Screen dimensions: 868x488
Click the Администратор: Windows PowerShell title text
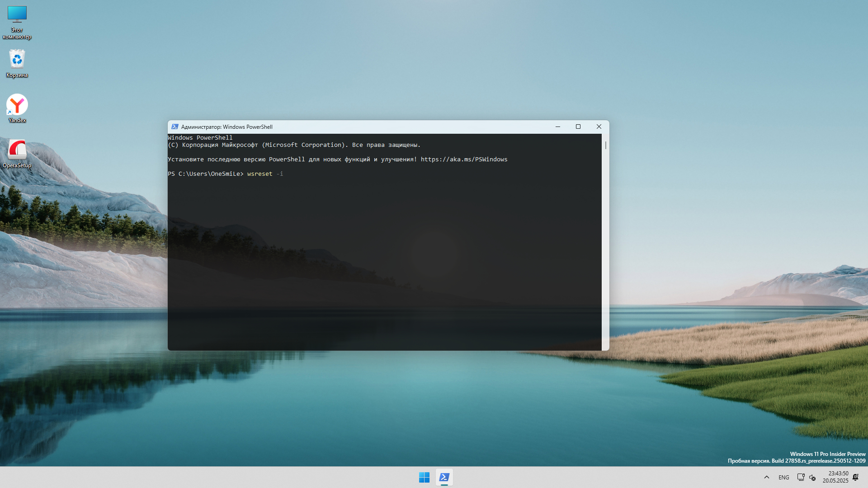click(227, 127)
